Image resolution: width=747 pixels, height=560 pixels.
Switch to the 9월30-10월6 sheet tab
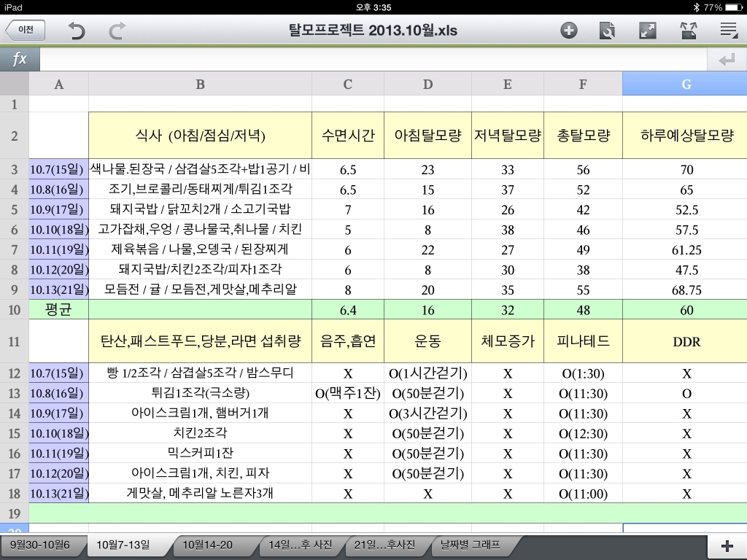[41, 545]
